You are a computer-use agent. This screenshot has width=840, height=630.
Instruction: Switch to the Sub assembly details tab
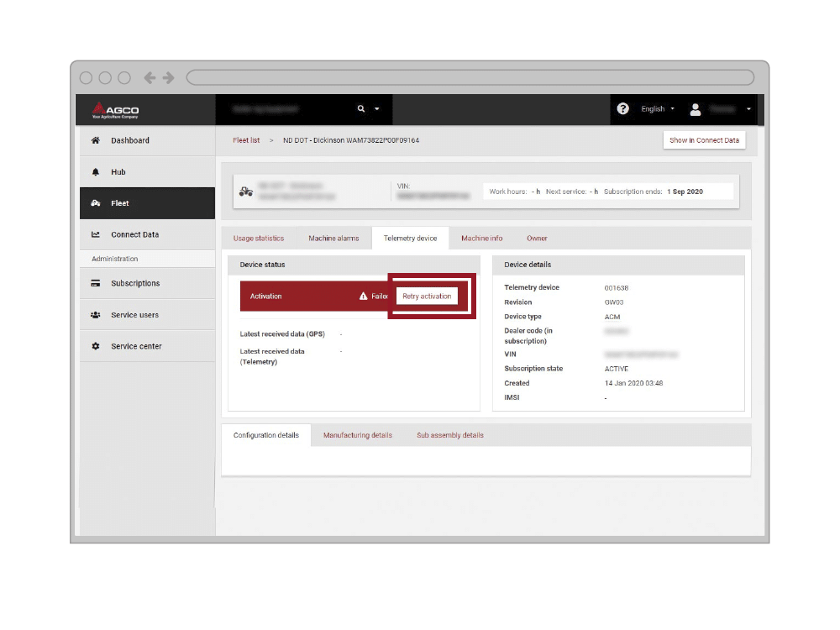[450, 435]
